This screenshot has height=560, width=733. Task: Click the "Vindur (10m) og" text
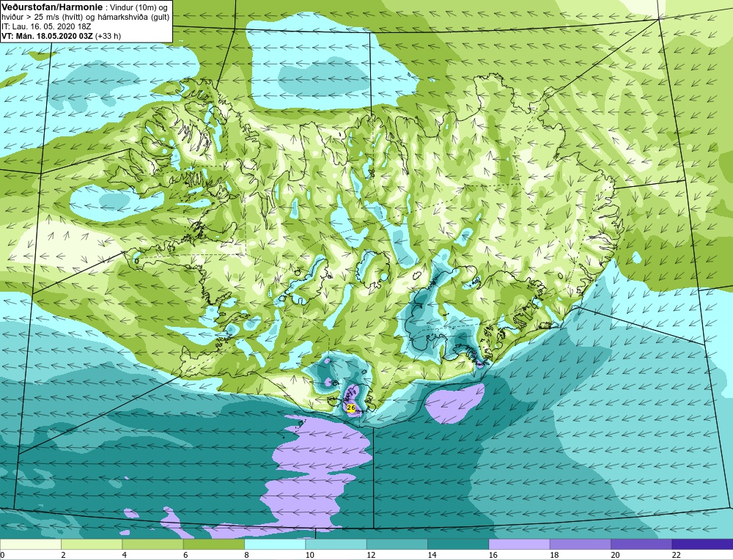[139, 7]
